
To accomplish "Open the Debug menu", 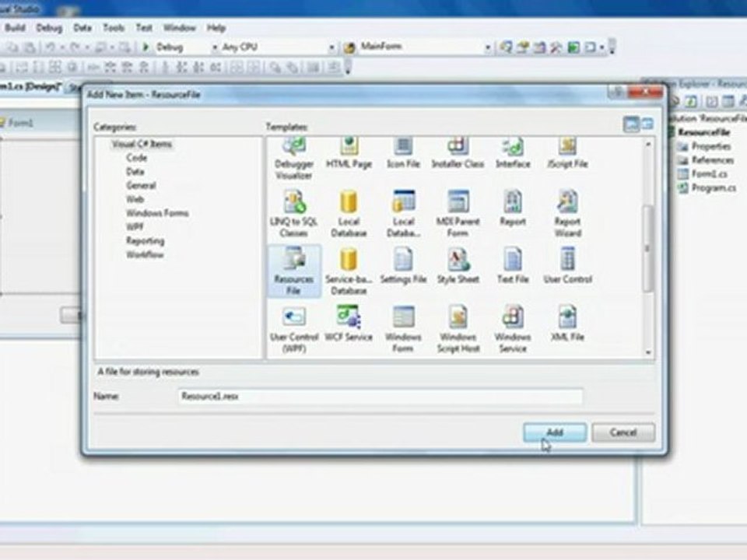I will pyautogui.click(x=49, y=28).
